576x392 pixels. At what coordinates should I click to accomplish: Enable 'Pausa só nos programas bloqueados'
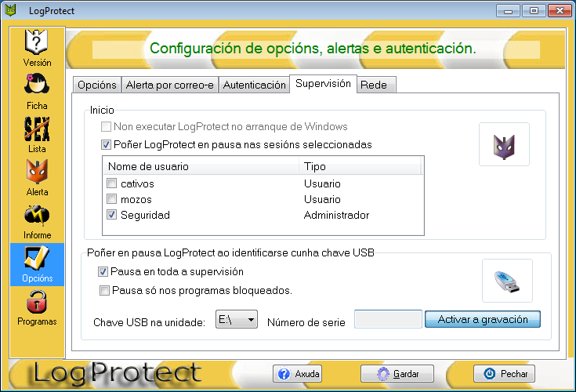pos(105,291)
